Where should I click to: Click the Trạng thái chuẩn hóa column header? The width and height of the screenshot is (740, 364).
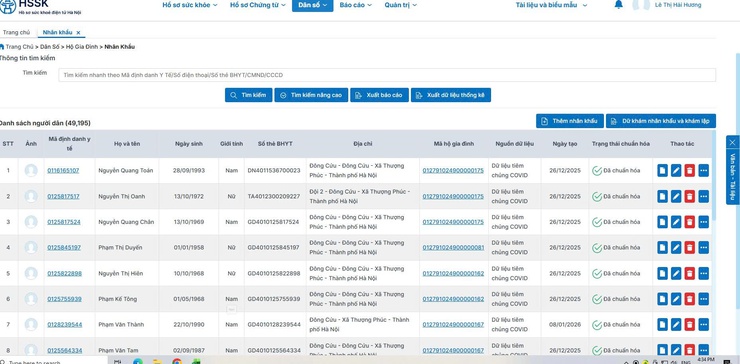[621, 144]
